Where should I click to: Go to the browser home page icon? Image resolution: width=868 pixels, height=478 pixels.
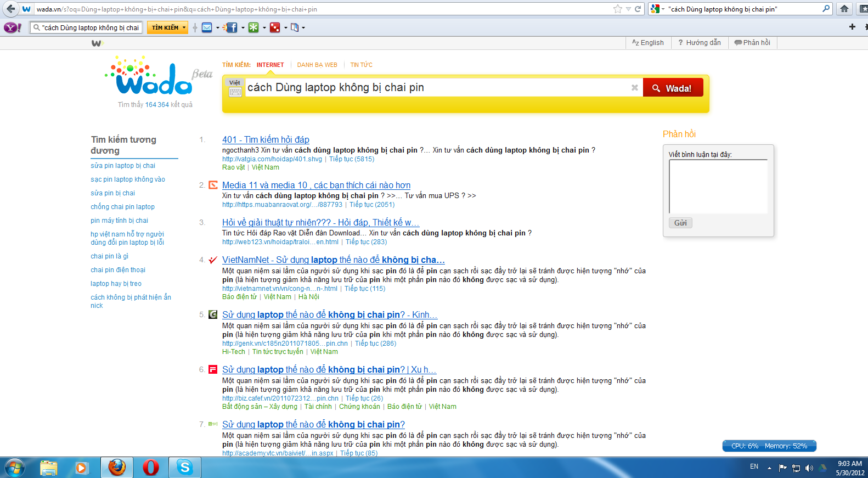tap(844, 9)
